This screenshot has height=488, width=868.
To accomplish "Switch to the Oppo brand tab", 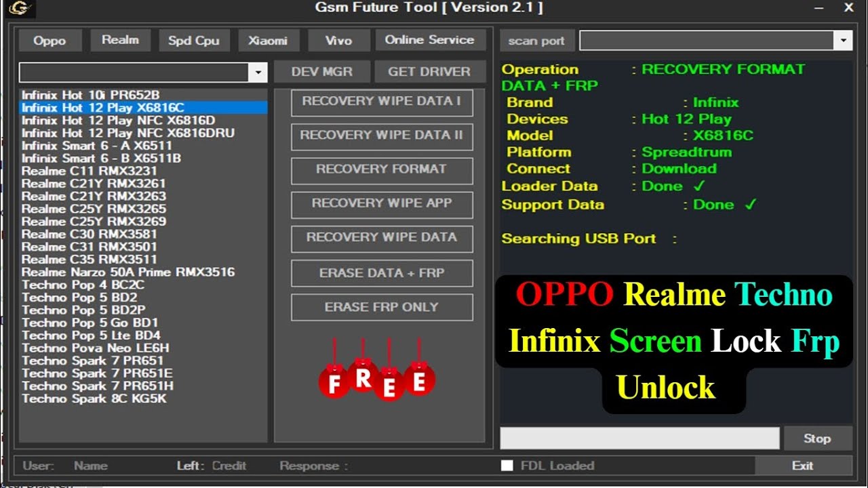I will pyautogui.click(x=50, y=41).
